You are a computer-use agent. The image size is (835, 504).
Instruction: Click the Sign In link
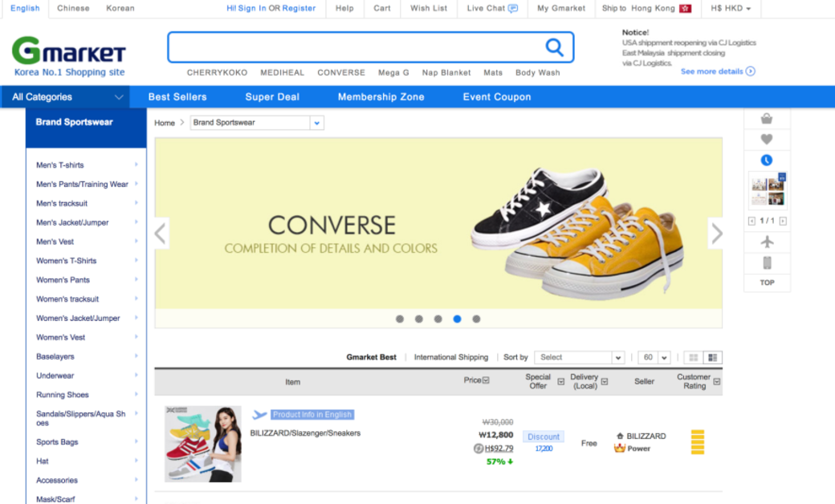point(252,9)
